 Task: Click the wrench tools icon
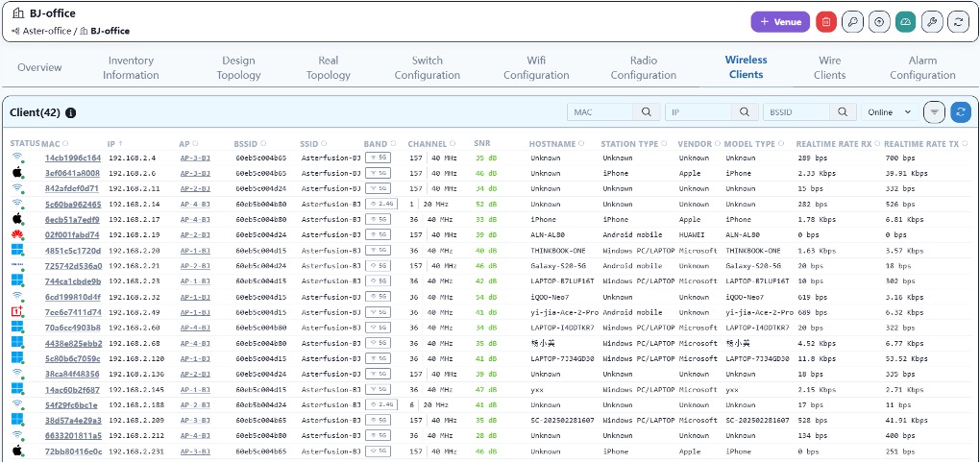coord(932,22)
